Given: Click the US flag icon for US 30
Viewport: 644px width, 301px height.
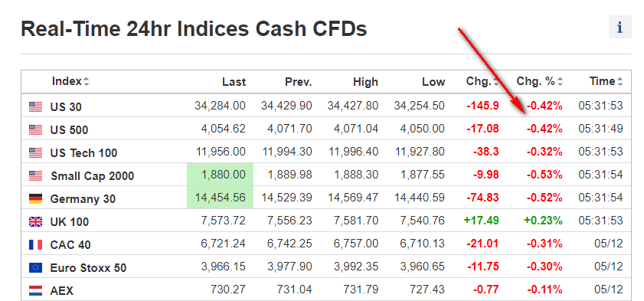Looking at the screenshot, I should [x=36, y=107].
